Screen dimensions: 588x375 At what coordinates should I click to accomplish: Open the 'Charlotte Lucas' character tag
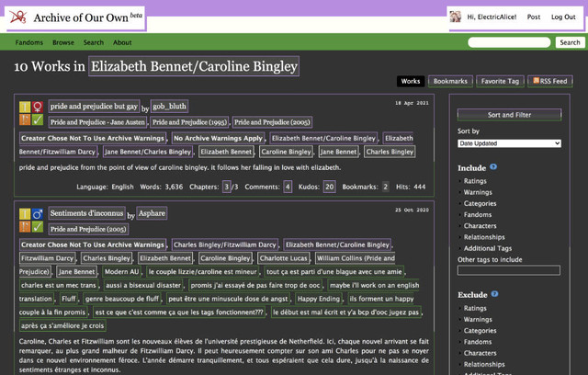click(284, 258)
